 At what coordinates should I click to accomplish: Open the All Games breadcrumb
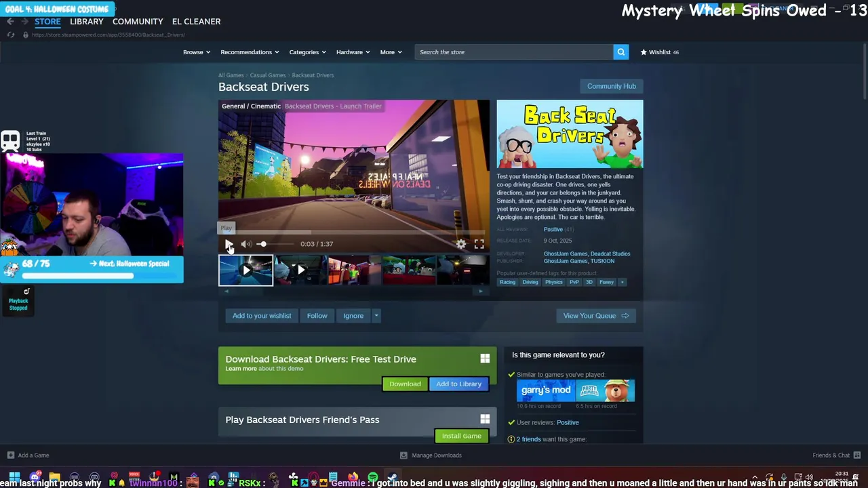(x=231, y=75)
